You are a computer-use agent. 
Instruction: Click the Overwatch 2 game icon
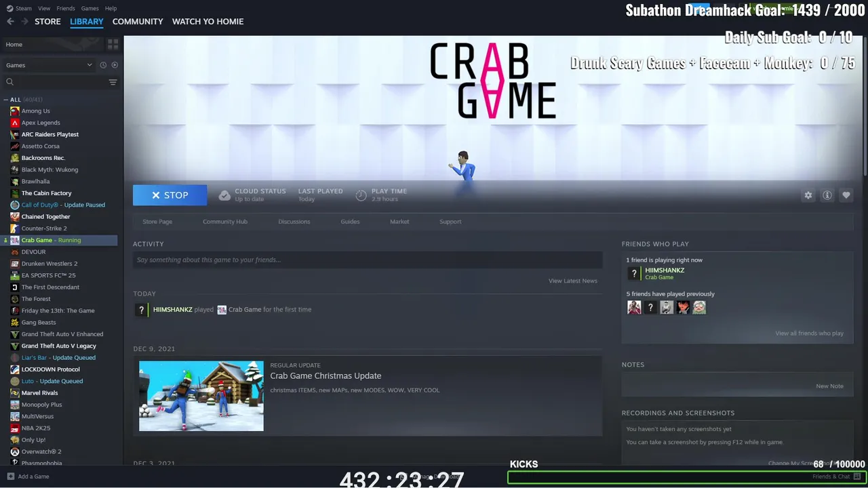(x=15, y=451)
